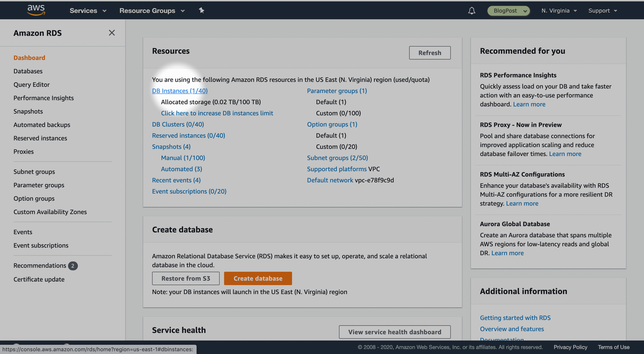644x354 pixels.
Task: Click the Allocated storage (0.02 TB/100 TB) text
Action: click(211, 102)
